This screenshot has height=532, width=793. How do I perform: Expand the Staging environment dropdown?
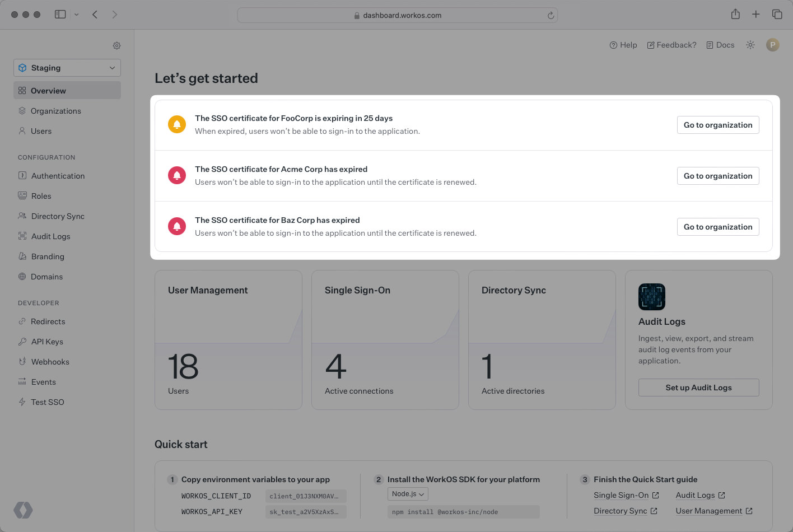tap(67, 68)
